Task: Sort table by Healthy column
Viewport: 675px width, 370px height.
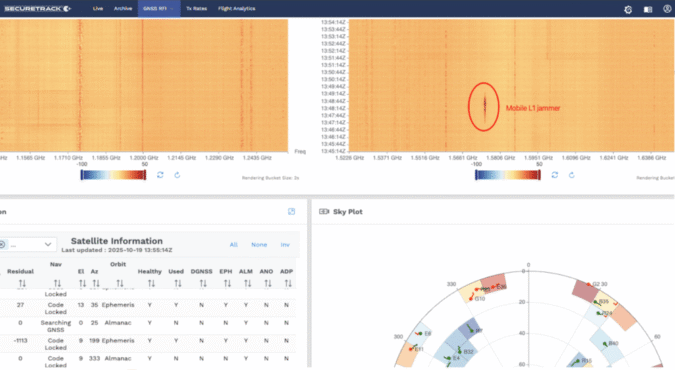Action: pyautogui.click(x=151, y=283)
